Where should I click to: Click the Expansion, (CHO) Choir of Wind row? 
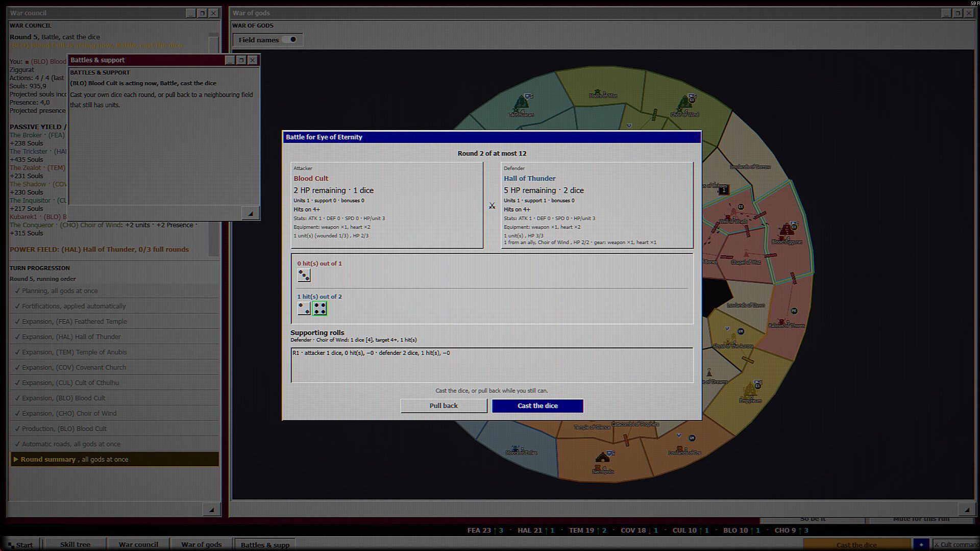click(x=115, y=413)
